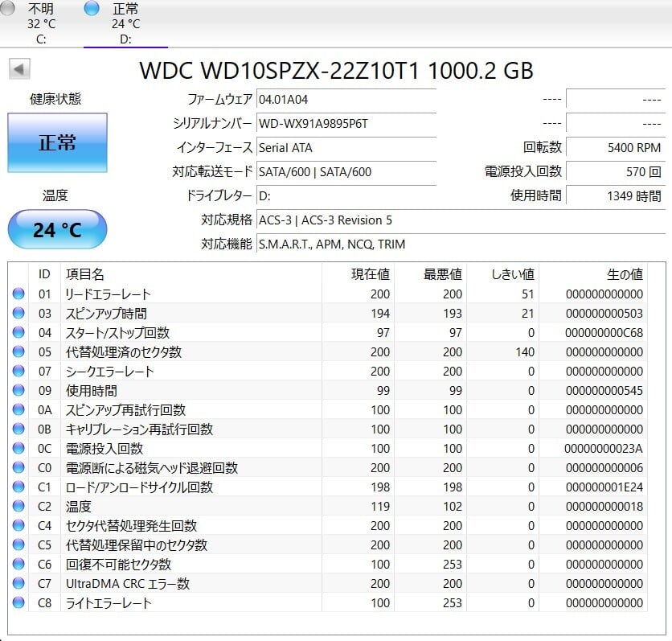672x641 pixels.
Task: Click the 生の値 column header
Action: [x=624, y=274]
